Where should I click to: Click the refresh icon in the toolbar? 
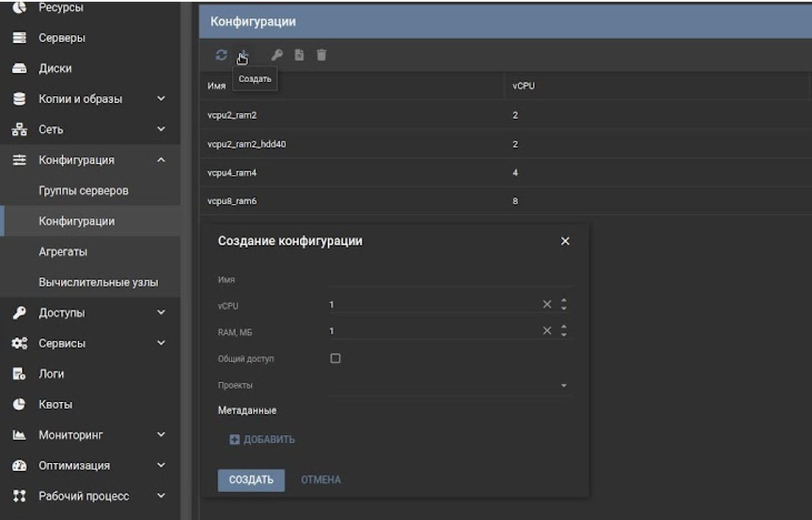[221, 55]
